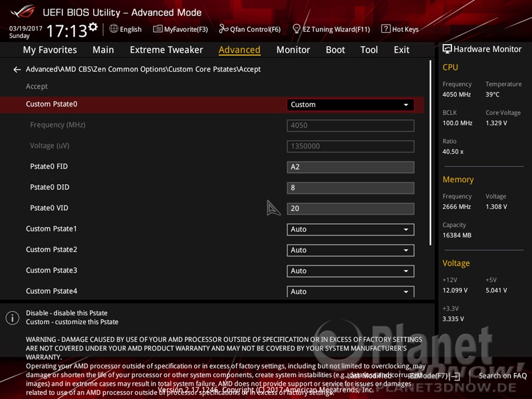Screen dimensions: 532x399
Task: Select the Advanced tab
Action: click(x=239, y=50)
